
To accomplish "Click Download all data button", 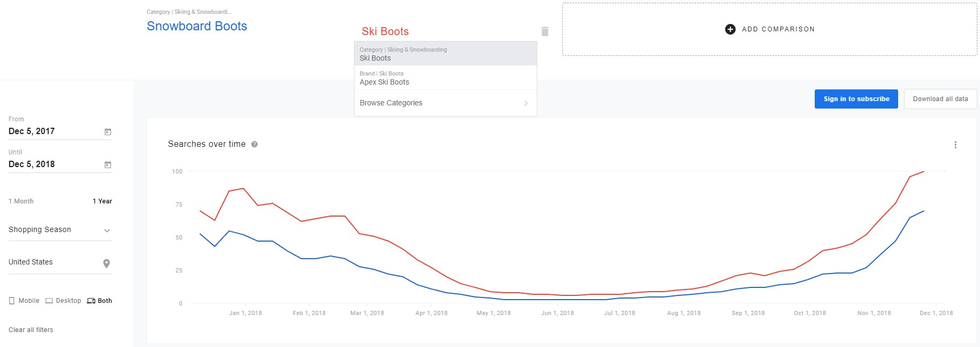I will click(x=940, y=99).
